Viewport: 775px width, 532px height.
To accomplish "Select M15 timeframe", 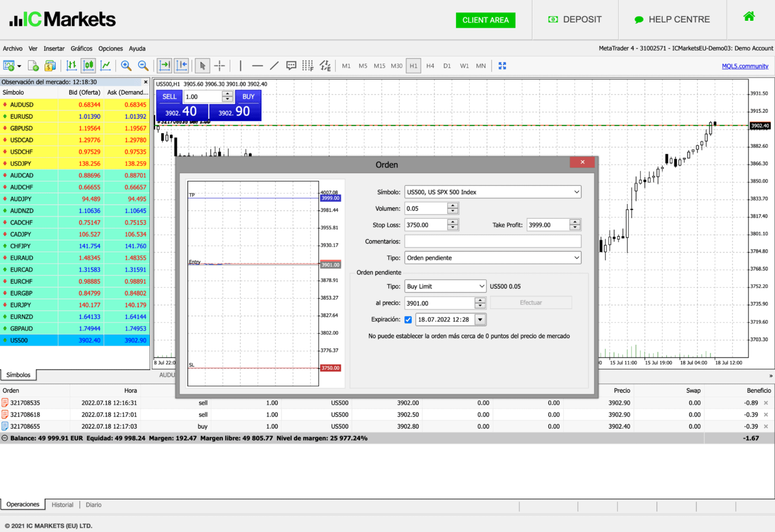I will pyautogui.click(x=379, y=66).
